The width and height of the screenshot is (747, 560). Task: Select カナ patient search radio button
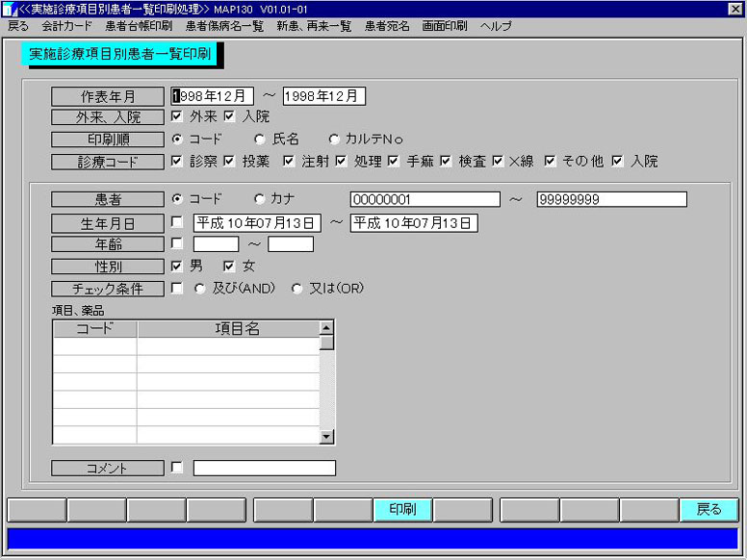coord(260,199)
